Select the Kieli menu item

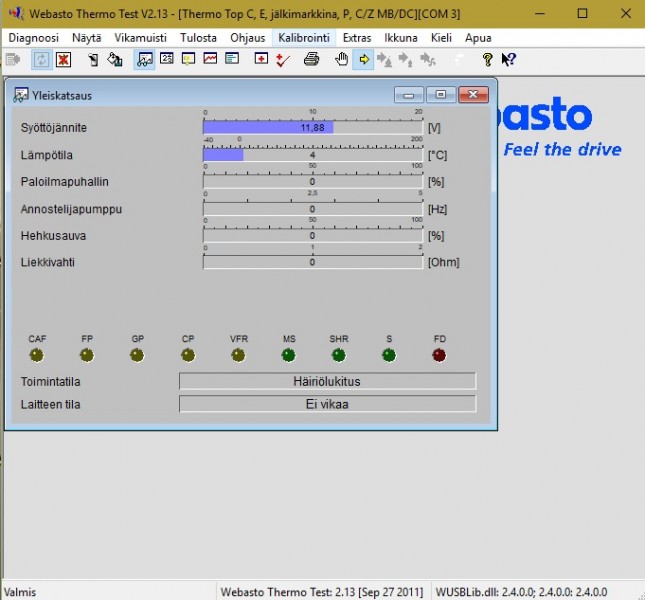pos(441,38)
